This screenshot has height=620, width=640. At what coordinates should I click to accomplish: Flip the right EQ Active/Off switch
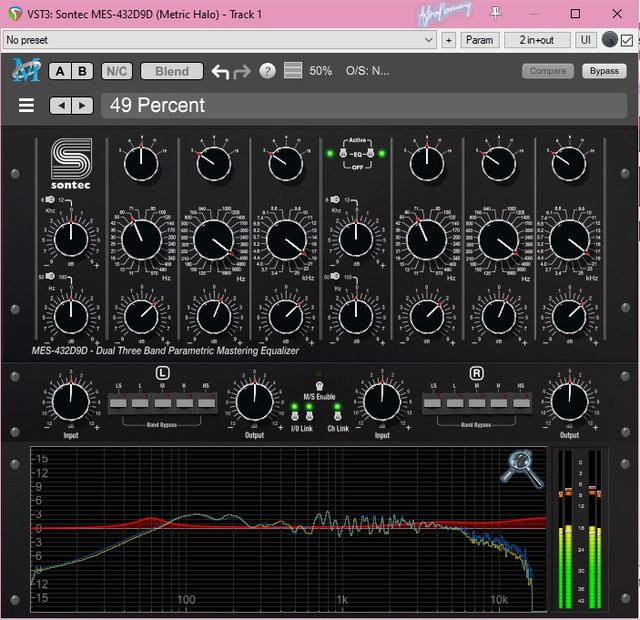(x=370, y=154)
